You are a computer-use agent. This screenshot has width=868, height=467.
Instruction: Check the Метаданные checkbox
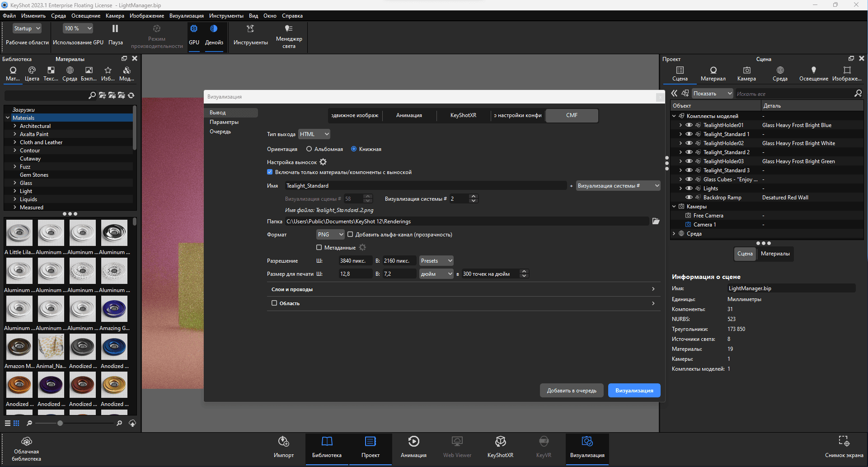319,247
